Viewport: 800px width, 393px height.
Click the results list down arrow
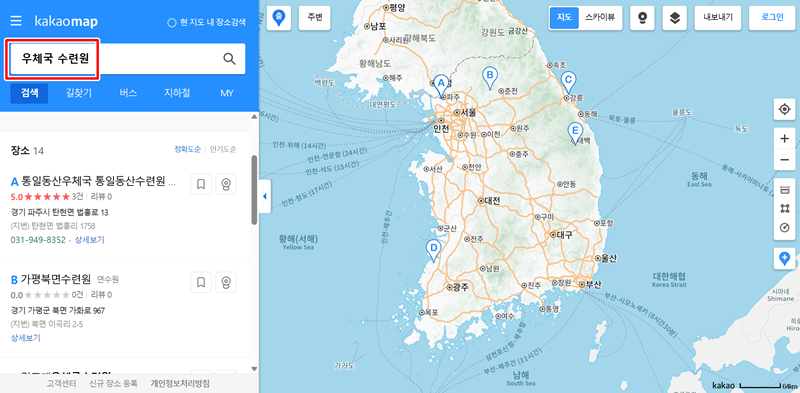[x=254, y=369]
